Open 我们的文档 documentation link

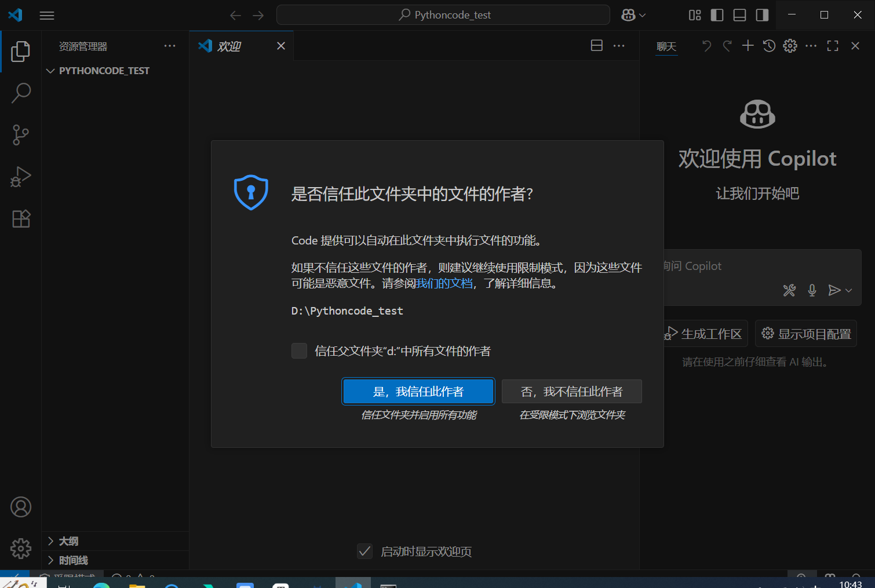444,283
